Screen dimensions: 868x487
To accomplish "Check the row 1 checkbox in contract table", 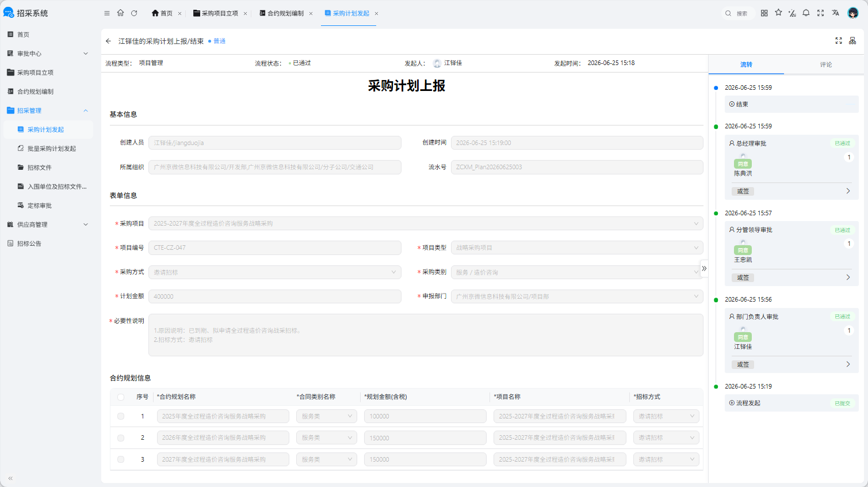I will pyautogui.click(x=121, y=416).
